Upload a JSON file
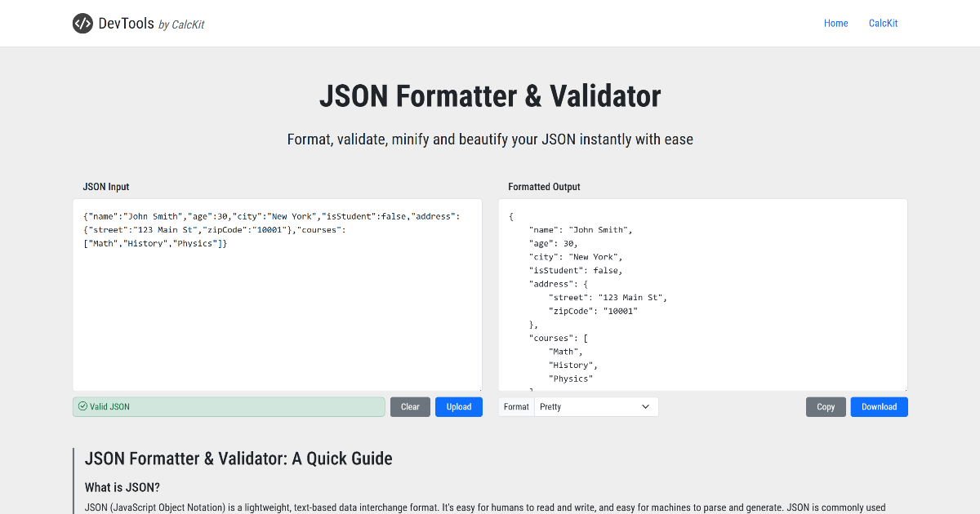This screenshot has height=514, width=980. [x=458, y=406]
